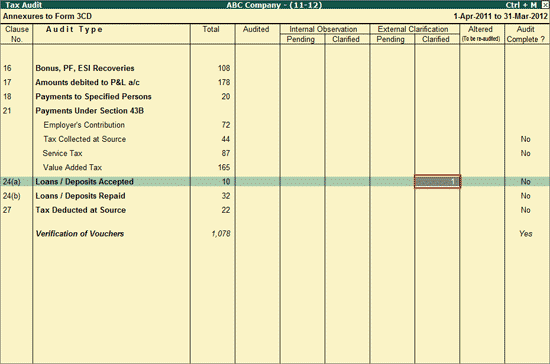Click the Audit Type column header
Image resolution: width=550 pixels, height=364 pixels.
tap(74, 29)
